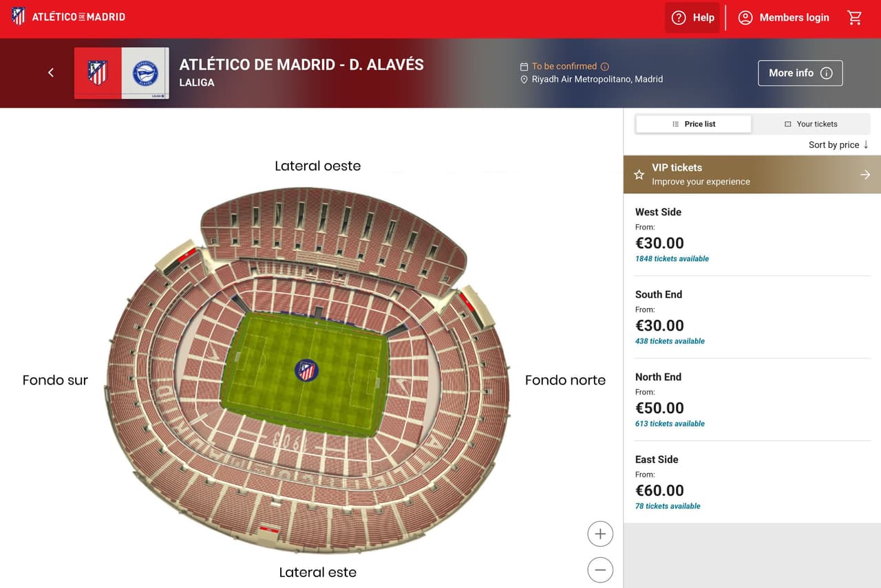This screenshot has height=588, width=881.
Task: Click the Atlético de Madrid logo
Action: (x=68, y=17)
